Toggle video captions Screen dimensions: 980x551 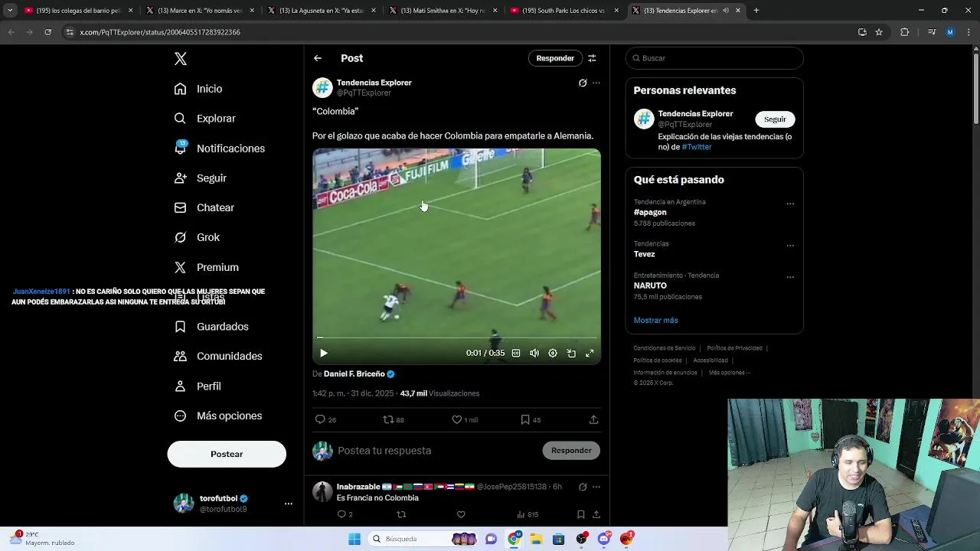[516, 353]
